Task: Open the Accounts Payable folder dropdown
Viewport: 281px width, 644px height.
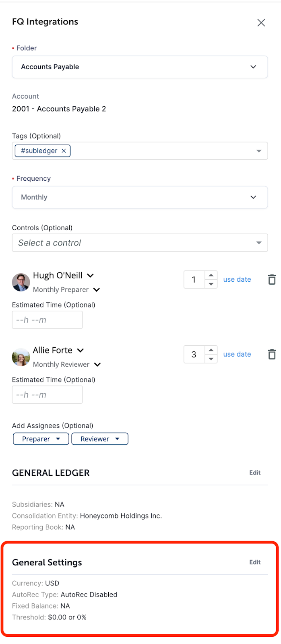Action: pyautogui.click(x=140, y=67)
